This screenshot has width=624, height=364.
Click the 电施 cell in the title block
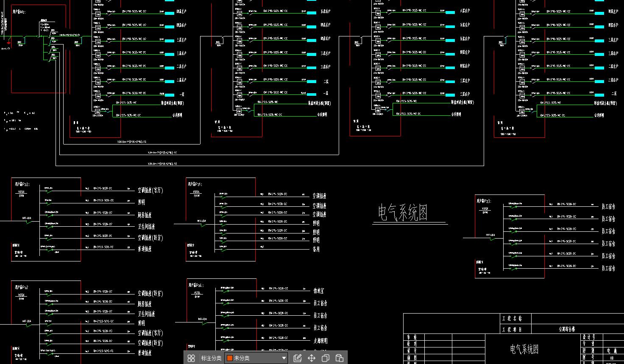(x=611, y=351)
